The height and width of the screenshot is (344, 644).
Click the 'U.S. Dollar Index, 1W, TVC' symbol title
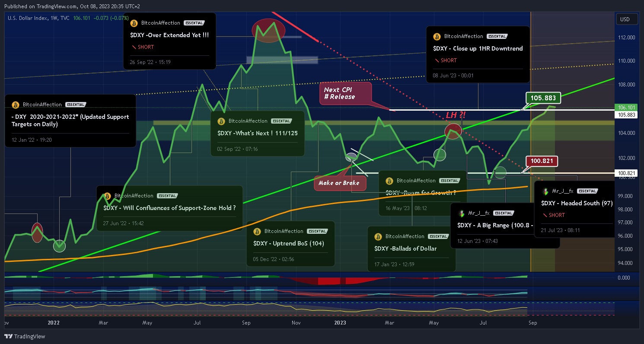click(38, 18)
